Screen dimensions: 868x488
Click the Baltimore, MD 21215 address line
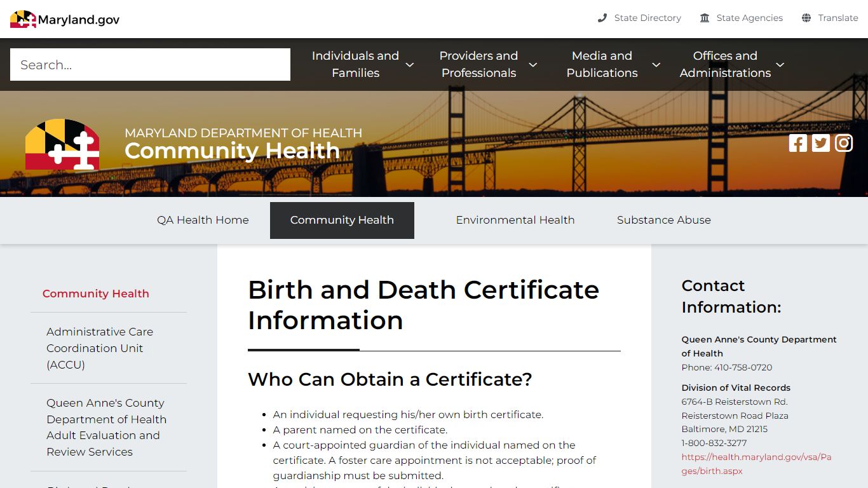click(x=724, y=429)
